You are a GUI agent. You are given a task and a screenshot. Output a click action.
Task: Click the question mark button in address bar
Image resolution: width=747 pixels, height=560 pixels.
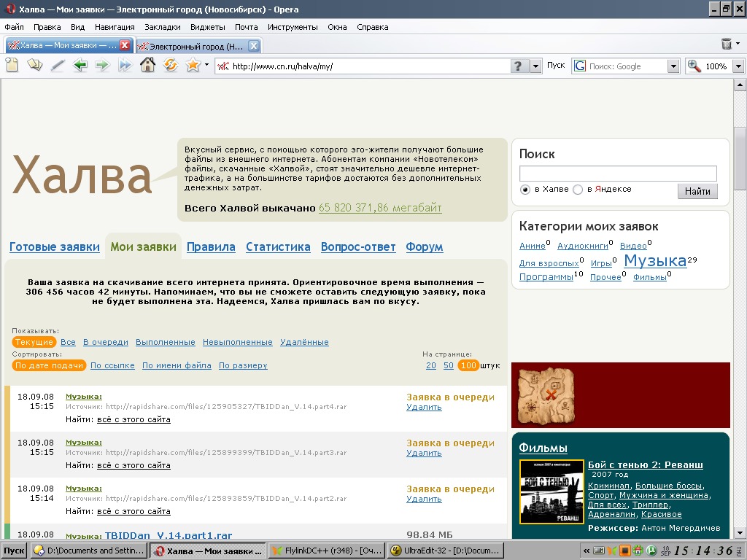[519, 66]
